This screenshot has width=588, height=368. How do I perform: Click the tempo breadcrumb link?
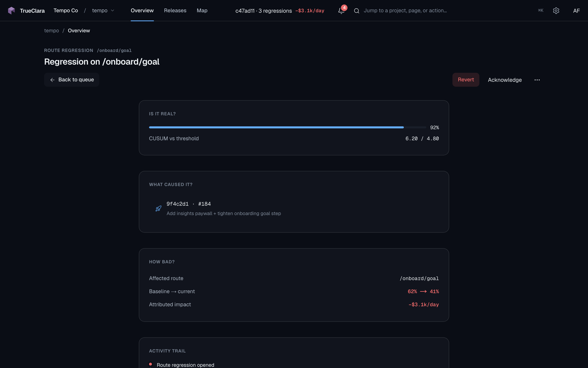(51, 31)
